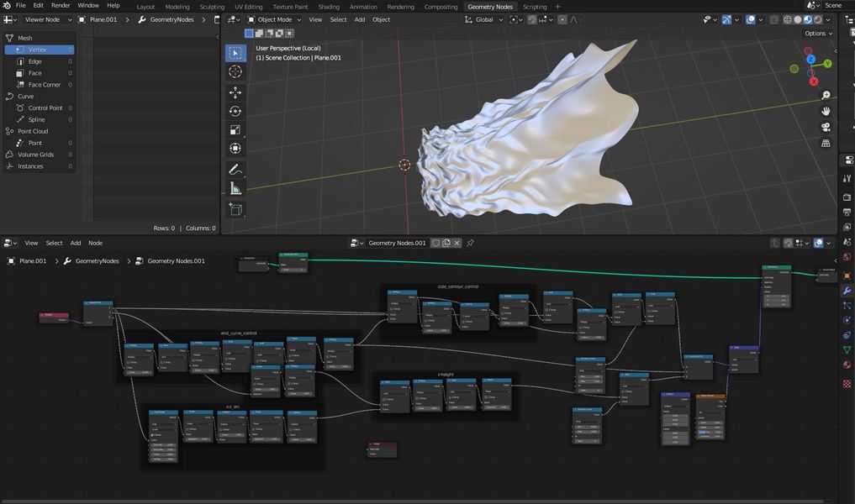
Task: Switch to the Shading workspace tab
Action: point(329,7)
